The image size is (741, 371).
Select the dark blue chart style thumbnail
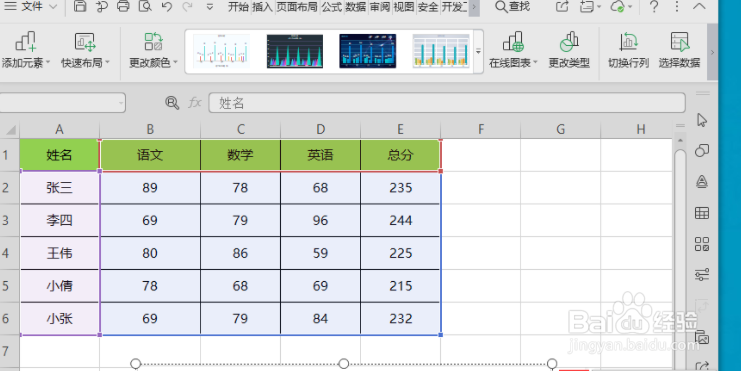coord(368,51)
